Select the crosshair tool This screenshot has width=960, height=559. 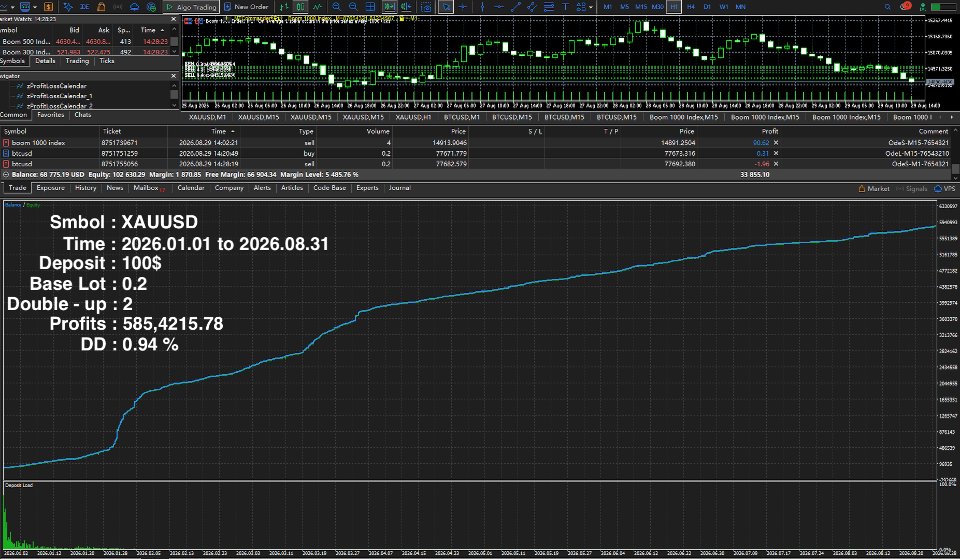[x=463, y=7]
